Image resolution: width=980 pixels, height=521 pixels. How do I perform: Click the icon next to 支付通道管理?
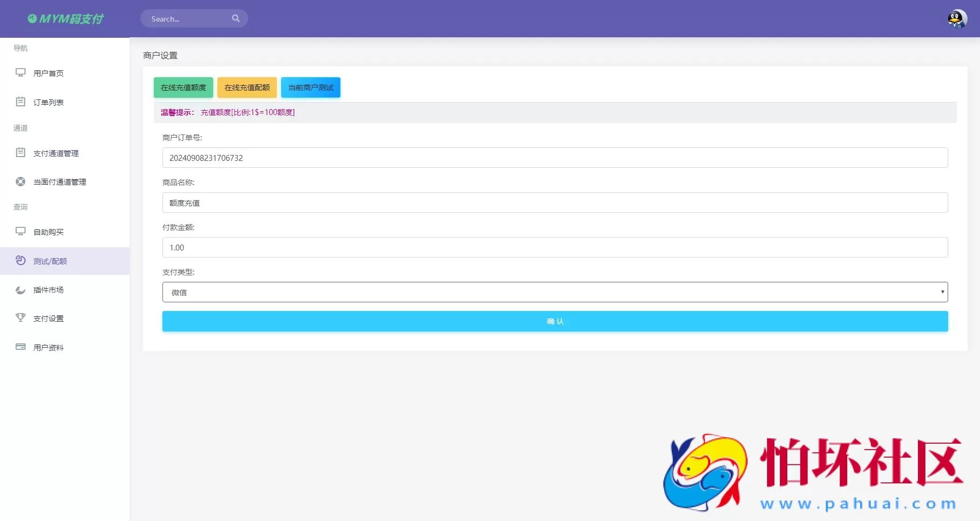[21, 153]
